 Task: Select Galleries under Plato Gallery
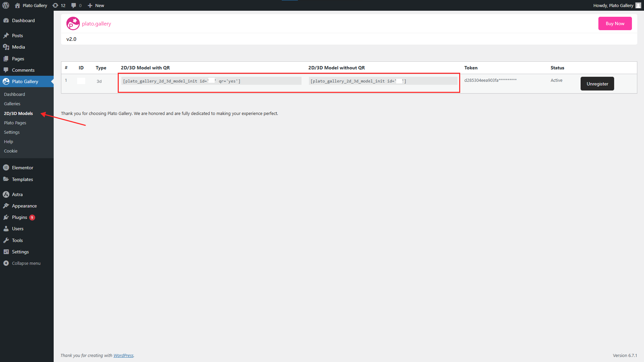coord(12,104)
